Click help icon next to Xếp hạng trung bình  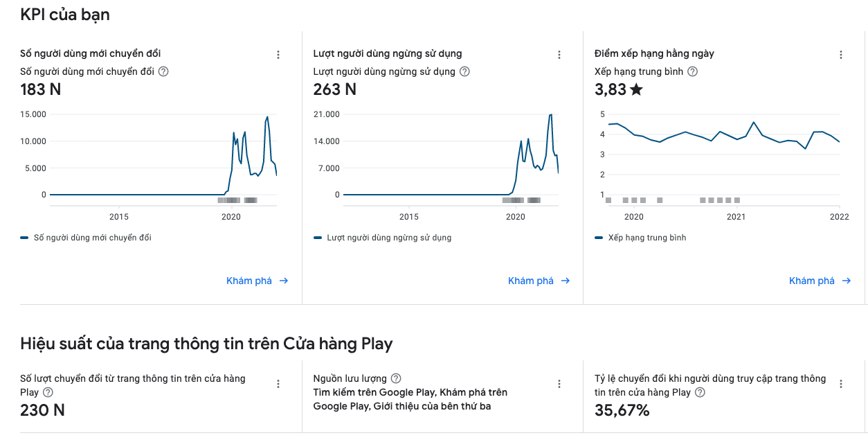(x=692, y=71)
